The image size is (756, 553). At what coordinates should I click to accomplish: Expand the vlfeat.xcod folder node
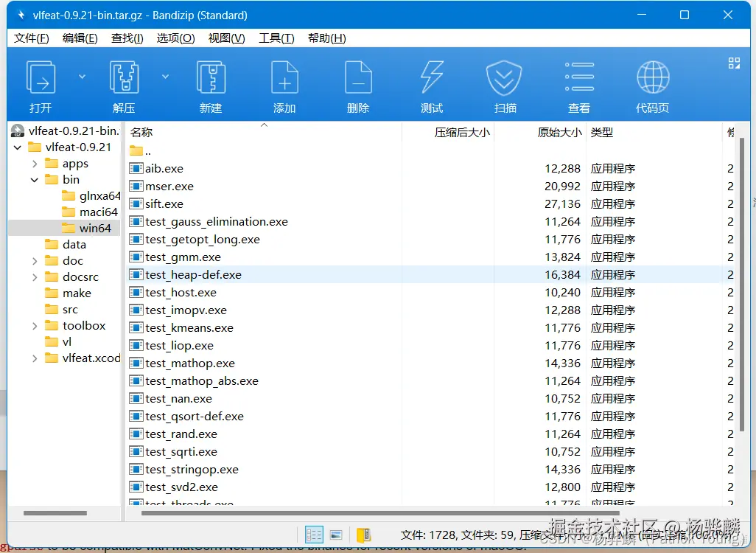tap(34, 358)
